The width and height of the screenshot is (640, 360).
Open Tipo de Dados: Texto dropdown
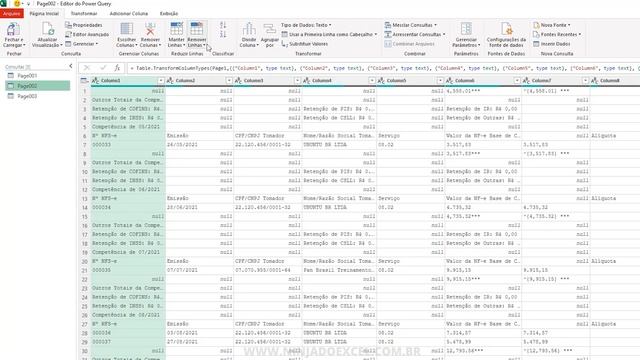click(306, 25)
